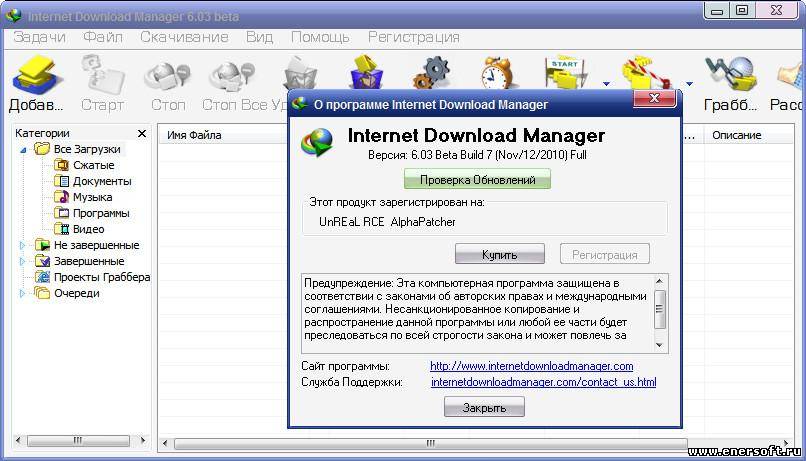Image resolution: width=806 pixels, height=461 pixels.
Task: Open the Скачивание menu
Action: 184,37
